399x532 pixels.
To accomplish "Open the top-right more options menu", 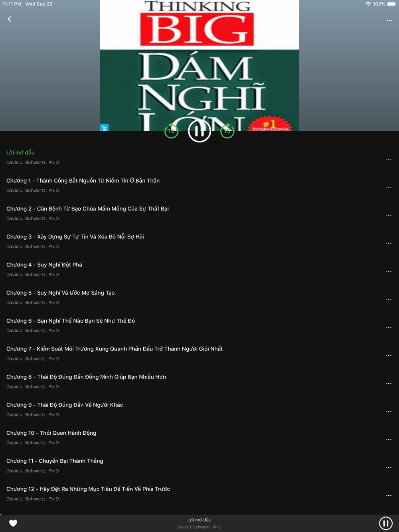I will point(389,20).
